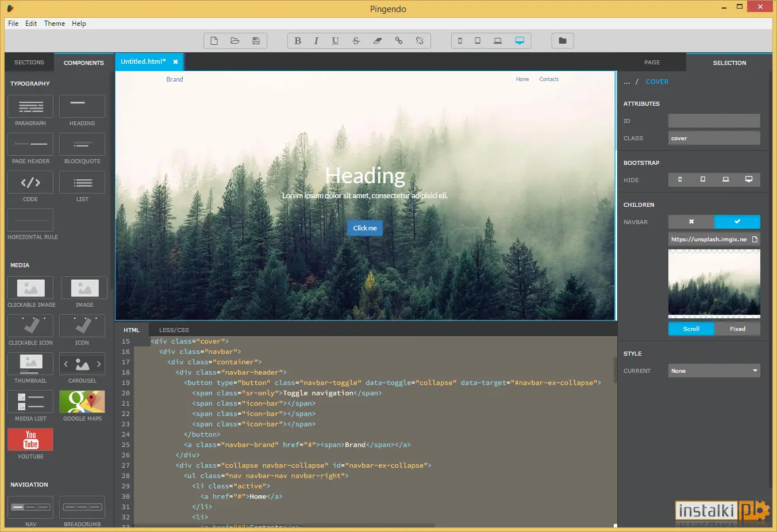The height and width of the screenshot is (532, 777).
Task: Open the Help menu
Action: click(x=79, y=24)
